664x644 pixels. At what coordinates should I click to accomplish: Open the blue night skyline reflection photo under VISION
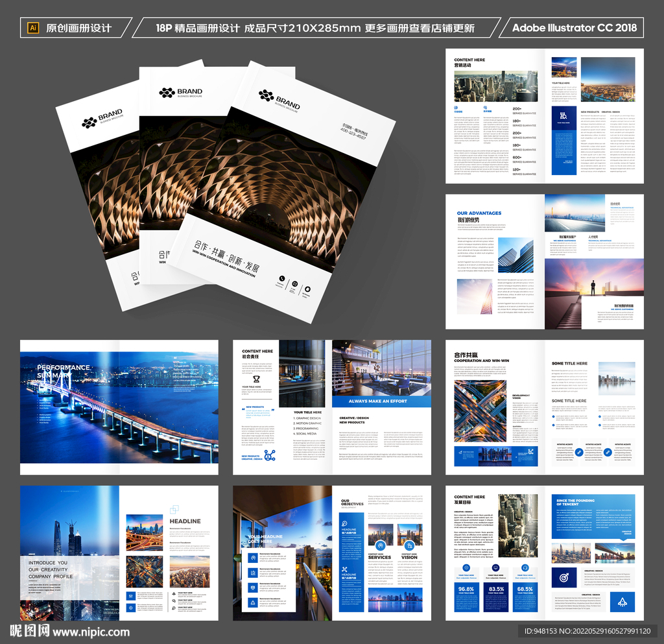click(395, 599)
